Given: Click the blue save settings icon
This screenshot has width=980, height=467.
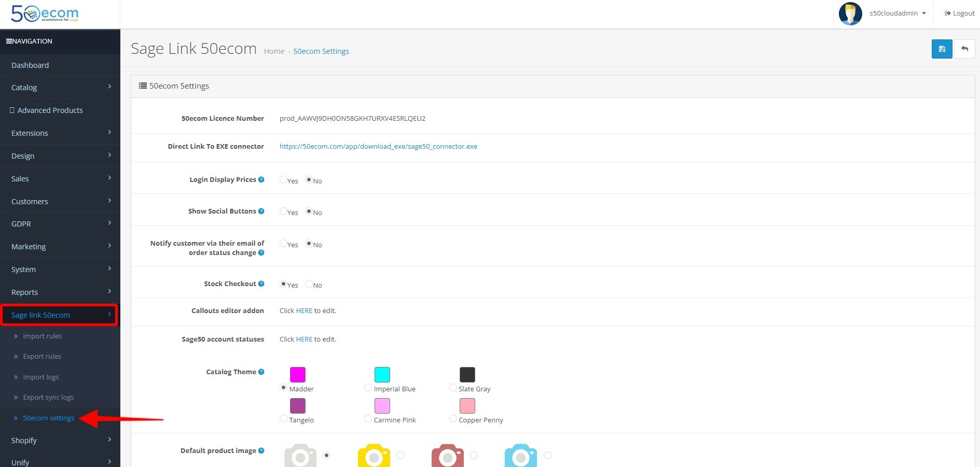Looking at the screenshot, I should (x=942, y=49).
